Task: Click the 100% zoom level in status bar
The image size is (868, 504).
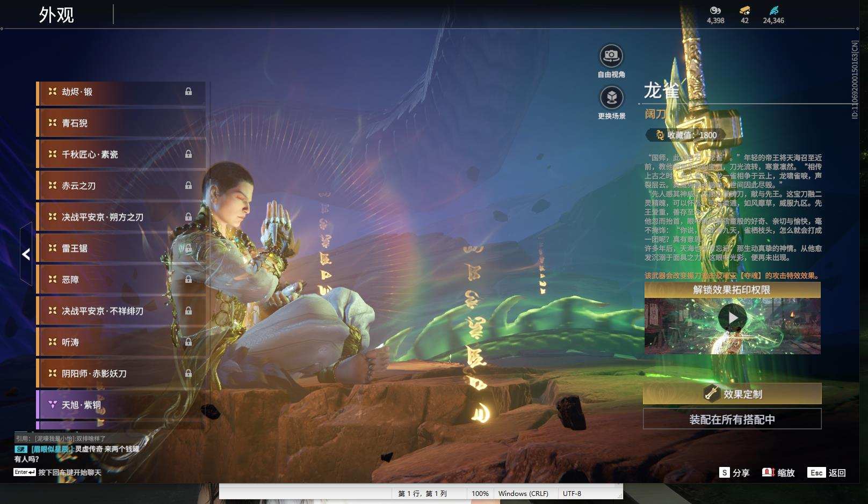Action: click(480, 493)
